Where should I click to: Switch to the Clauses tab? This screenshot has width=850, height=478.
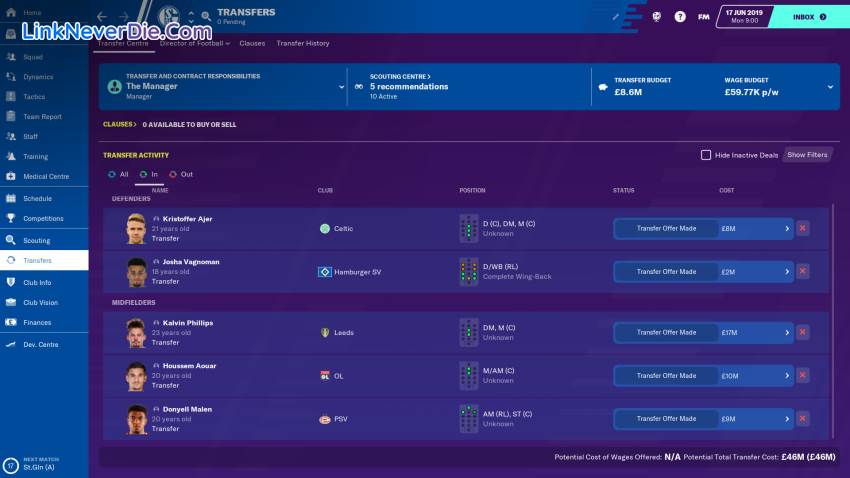coord(252,43)
